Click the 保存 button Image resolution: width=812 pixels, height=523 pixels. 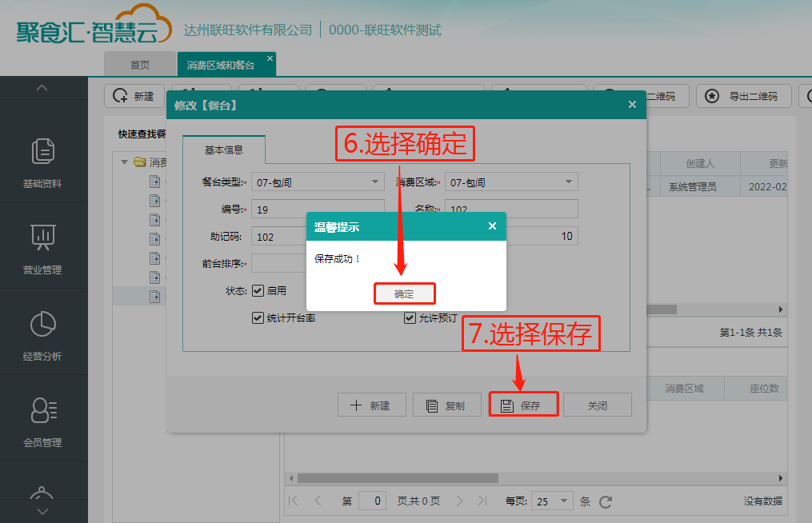tap(523, 405)
